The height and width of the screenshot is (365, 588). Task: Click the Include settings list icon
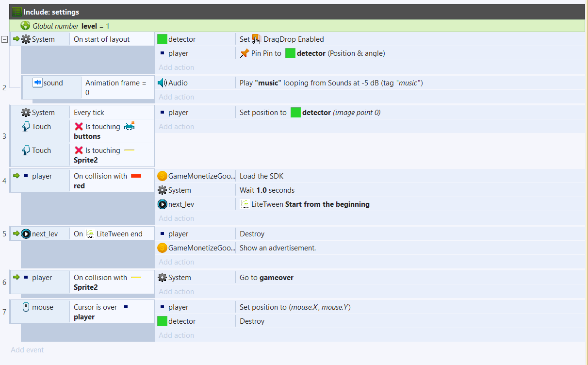pos(17,12)
